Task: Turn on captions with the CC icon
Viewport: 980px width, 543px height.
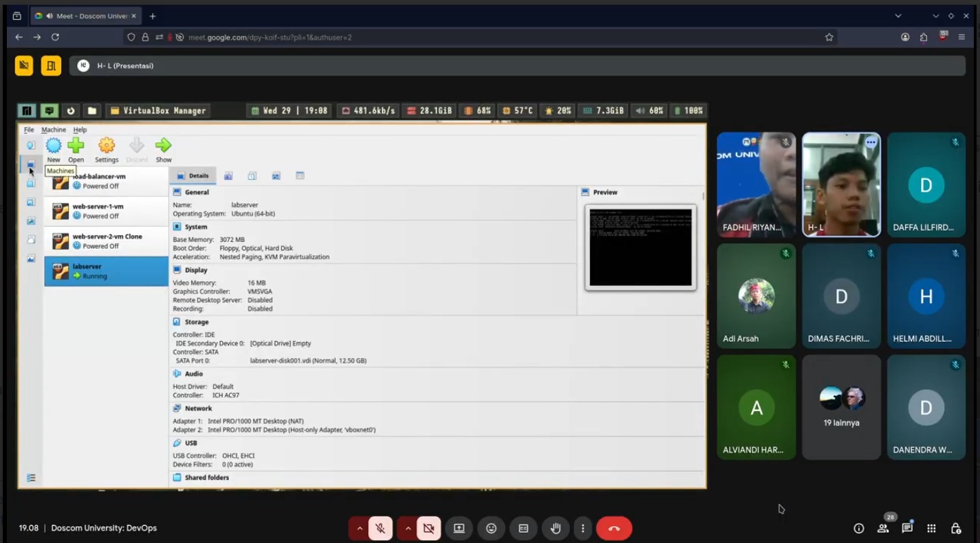Action: coord(523,529)
